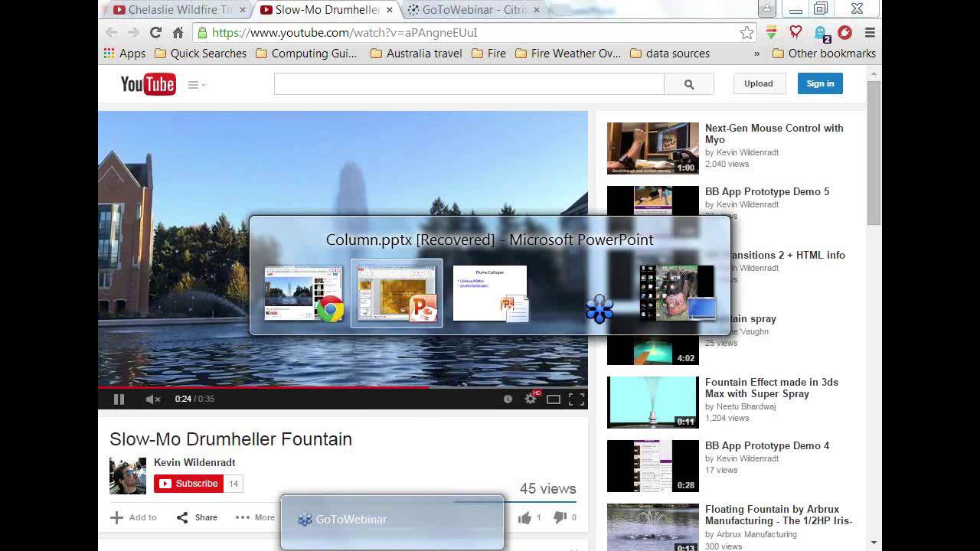Open the Fire Weather Ov... bookmark folder
Image resolution: width=980 pixels, height=551 pixels.
568,54
